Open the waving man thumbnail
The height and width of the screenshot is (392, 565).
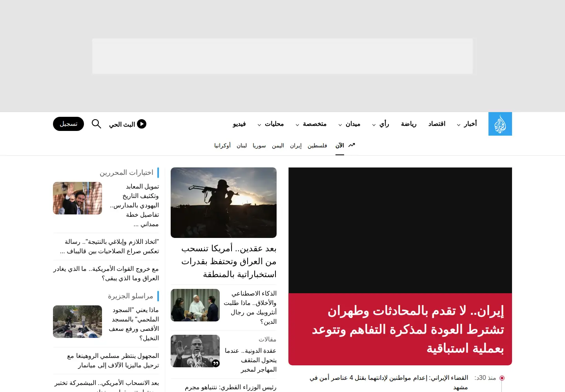coord(77,198)
